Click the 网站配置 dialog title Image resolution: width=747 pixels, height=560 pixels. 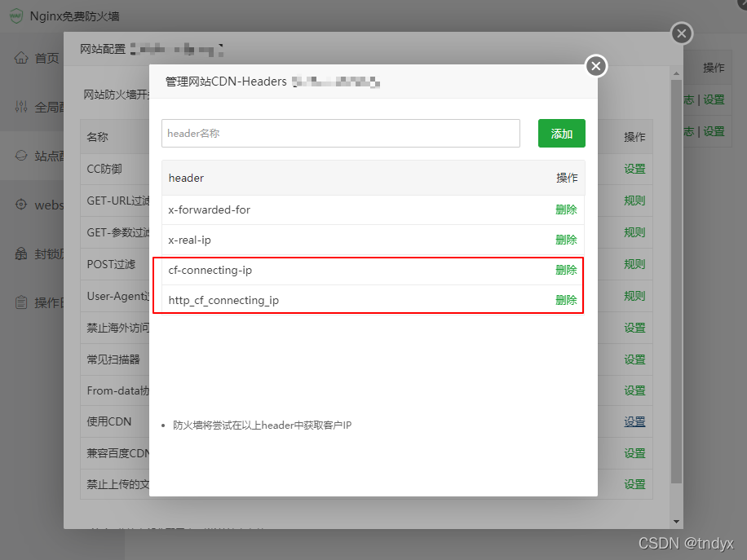103,49
